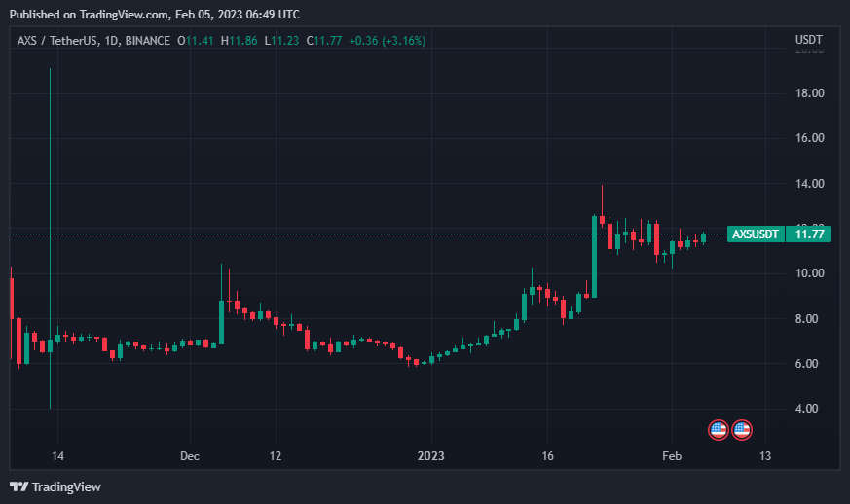Image resolution: width=850 pixels, height=504 pixels.
Task: Click the 8.00 price axis label
Action: [x=806, y=319]
